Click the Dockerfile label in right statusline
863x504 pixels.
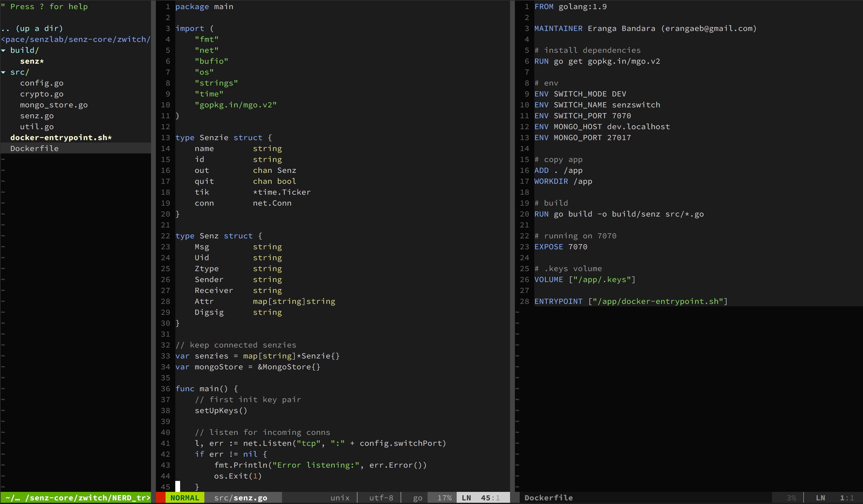tap(549, 498)
